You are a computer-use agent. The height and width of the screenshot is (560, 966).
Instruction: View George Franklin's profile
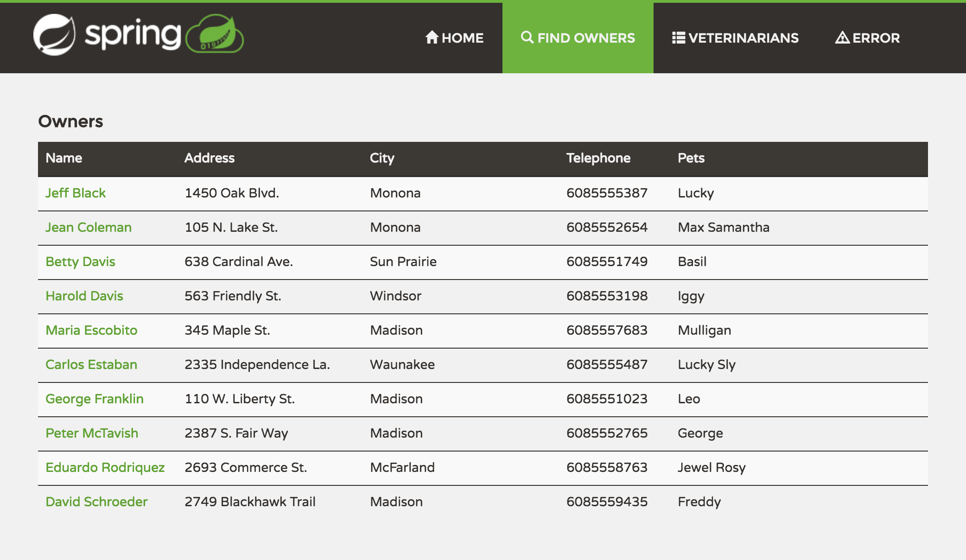tap(95, 399)
